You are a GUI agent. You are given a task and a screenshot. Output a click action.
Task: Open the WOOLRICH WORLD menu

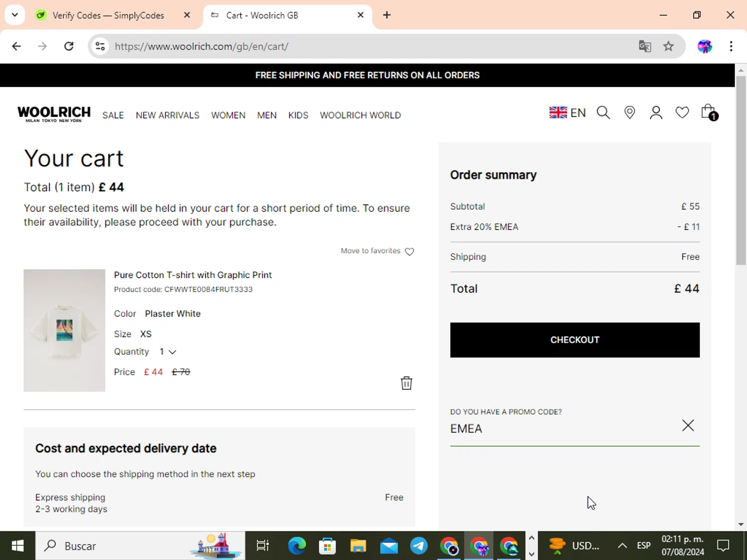[360, 115]
